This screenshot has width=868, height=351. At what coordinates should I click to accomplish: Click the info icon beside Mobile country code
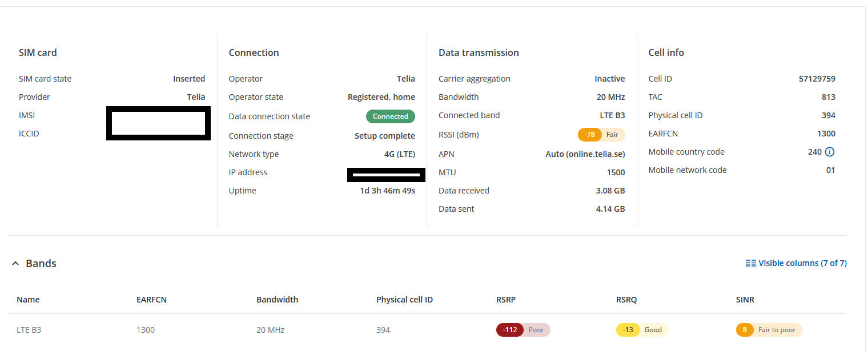point(830,152)
